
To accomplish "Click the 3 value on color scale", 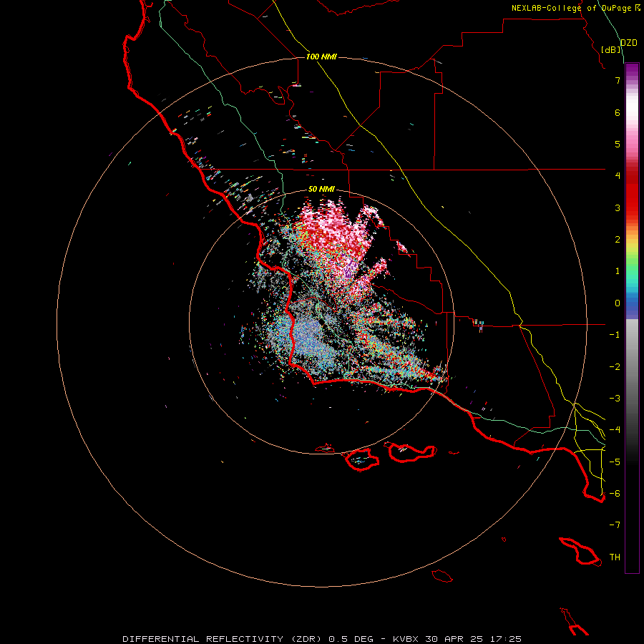I will coord(618,208).
